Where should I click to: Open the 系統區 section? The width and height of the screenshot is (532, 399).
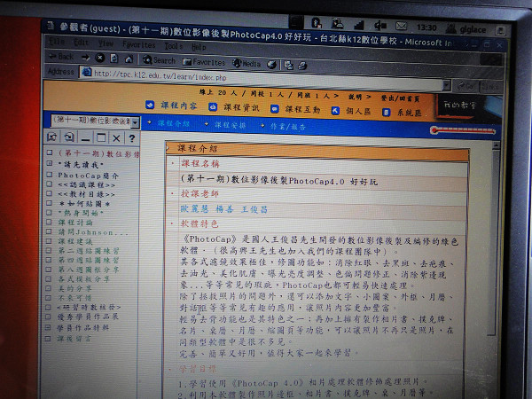pos(402,112)
